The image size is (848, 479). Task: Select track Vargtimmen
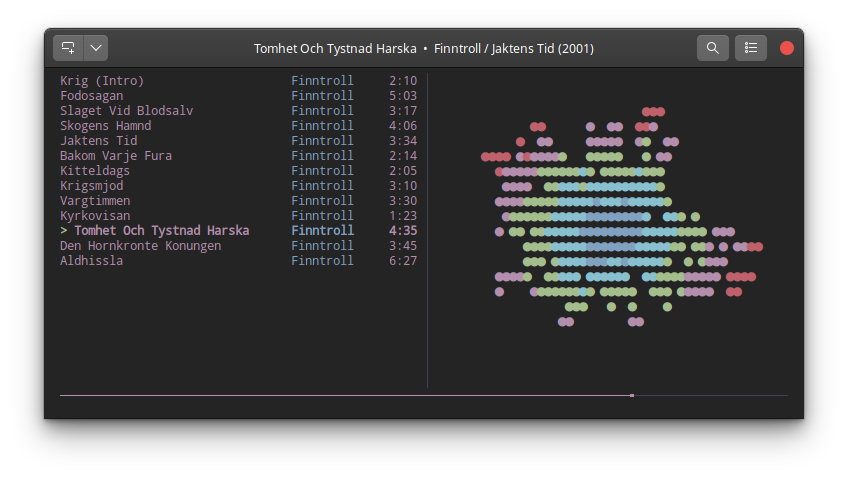click(95, 201)
